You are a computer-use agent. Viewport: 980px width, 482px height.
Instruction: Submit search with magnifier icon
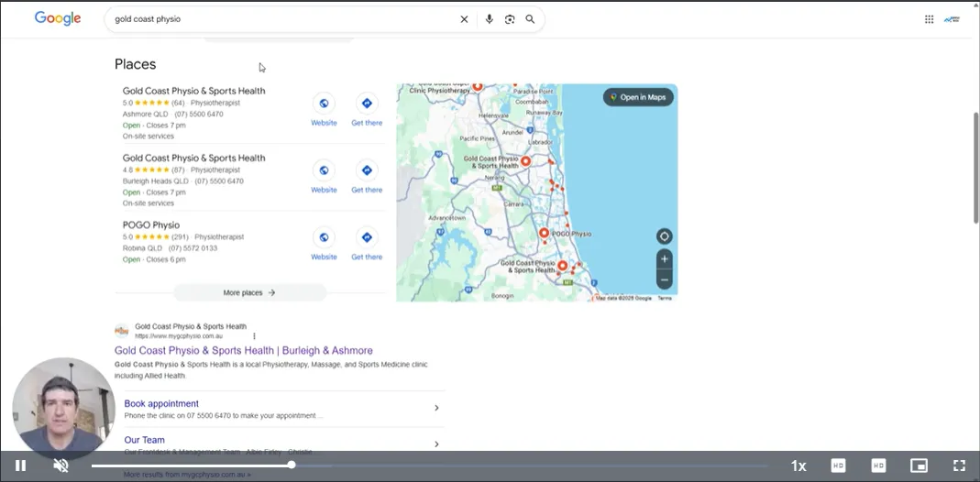pyautogui.click(x=530, y=19)
